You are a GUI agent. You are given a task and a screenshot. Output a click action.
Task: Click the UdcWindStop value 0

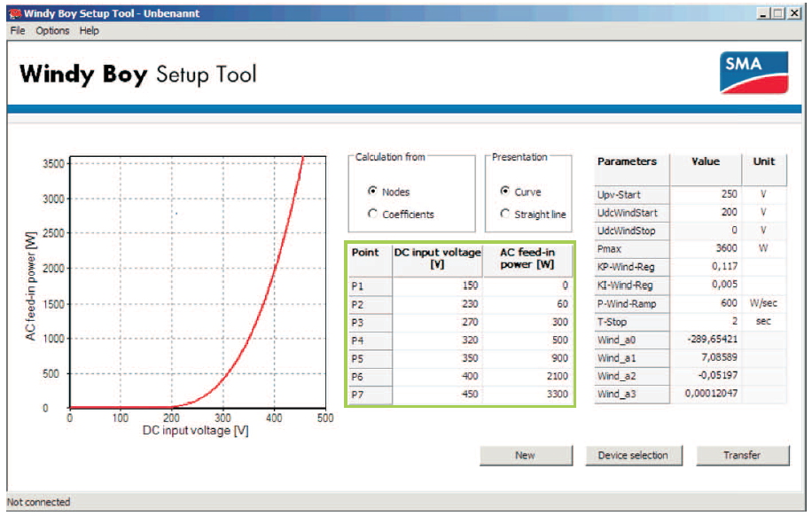(706, 231)
